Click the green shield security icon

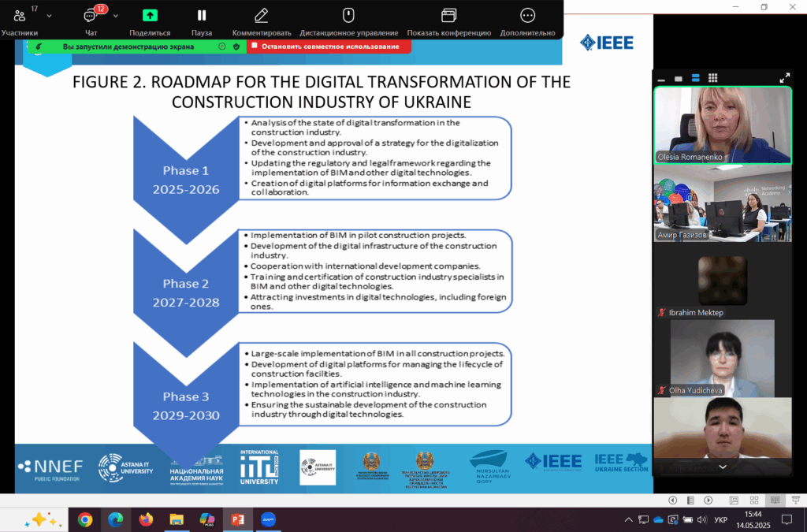click(x=236, y=47)
